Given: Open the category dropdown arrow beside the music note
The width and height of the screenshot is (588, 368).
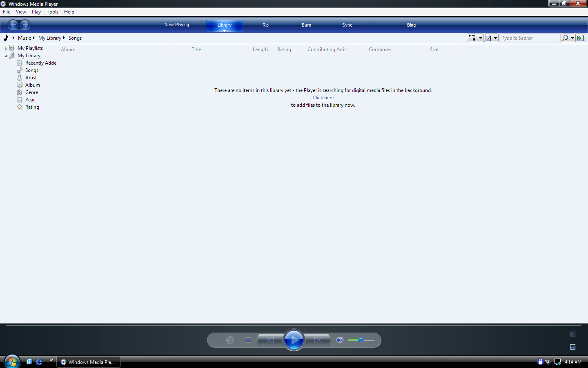Looking at the screenshot, I should point(13,38).
